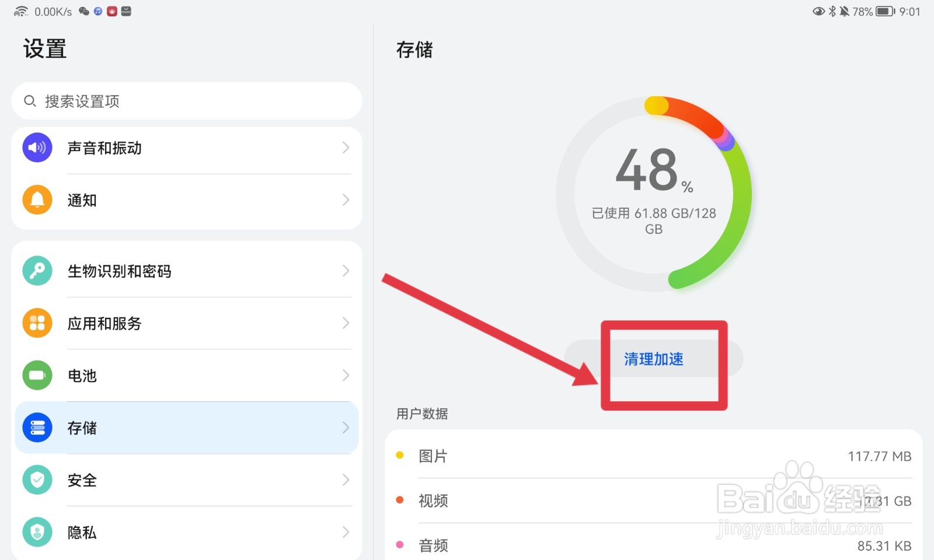Tap the 用户数据 section heading
This screenshot has width=934, height=560.
(x=422, y=414)
